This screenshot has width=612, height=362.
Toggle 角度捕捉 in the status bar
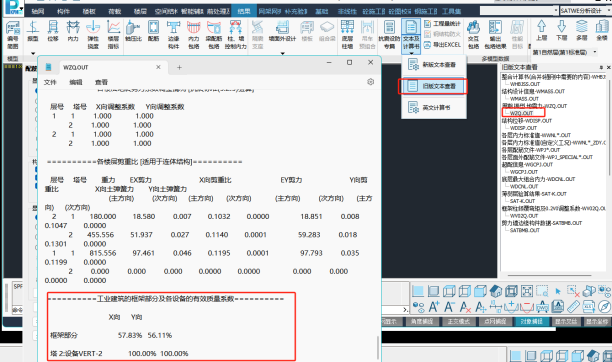click(422, 321)
